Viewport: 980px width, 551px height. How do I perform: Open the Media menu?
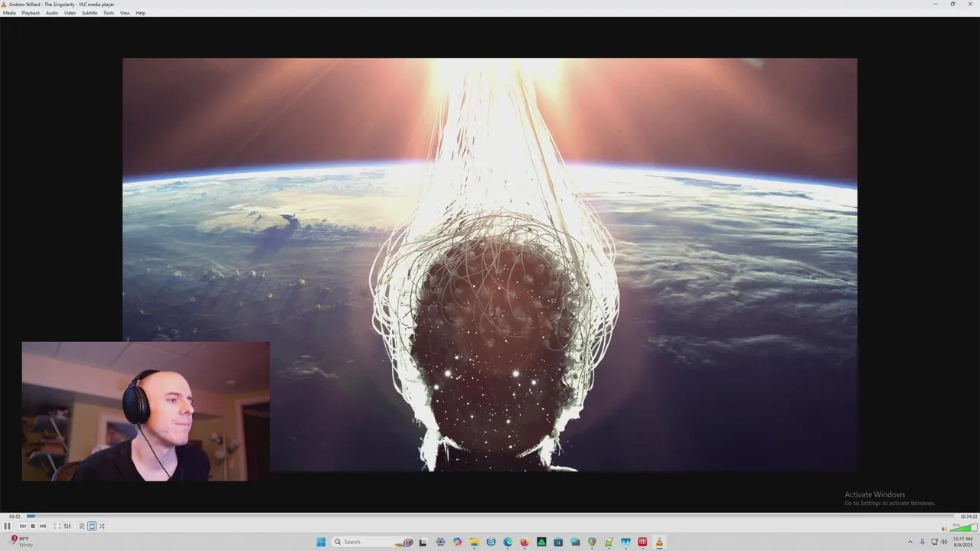(x=9, y=13)
